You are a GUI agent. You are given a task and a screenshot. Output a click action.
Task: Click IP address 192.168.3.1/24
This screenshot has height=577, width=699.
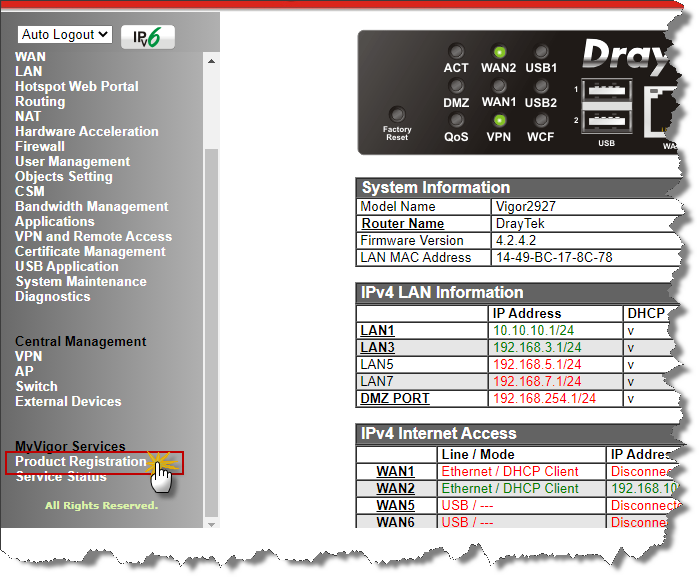[x=537, y=347]
